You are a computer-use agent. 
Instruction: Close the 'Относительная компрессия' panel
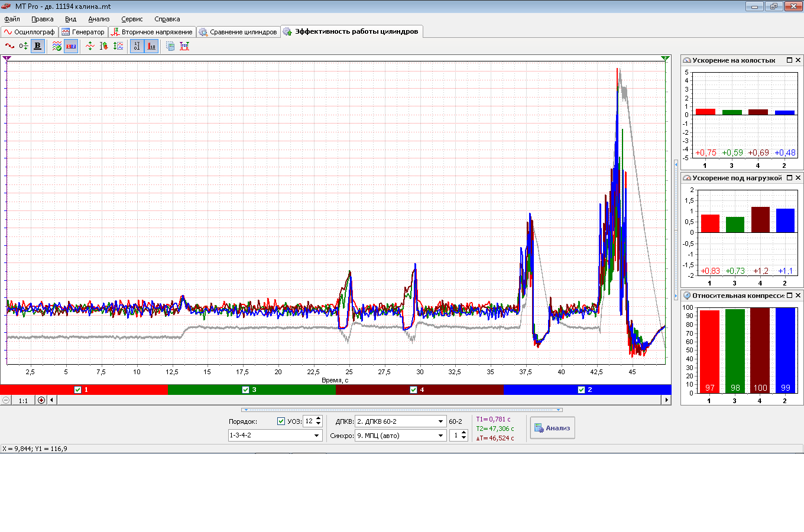(798, 296)
